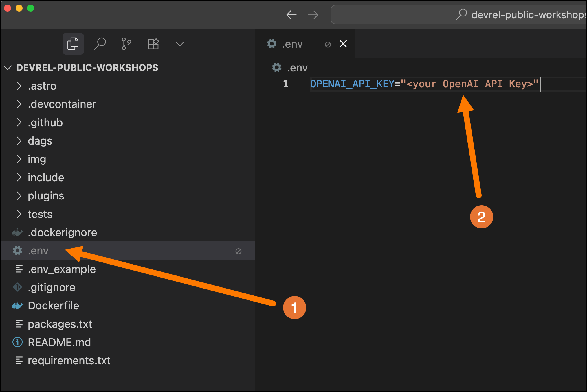Open Source Control view icon
The height and width of the screenshot is (392, 587).
[126, 44]
